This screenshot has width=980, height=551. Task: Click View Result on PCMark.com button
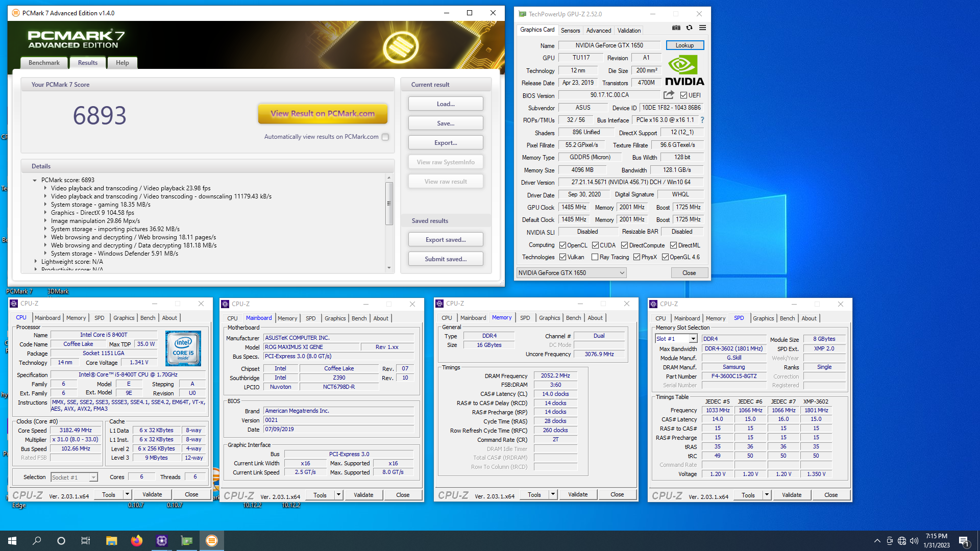click(323, 114)
